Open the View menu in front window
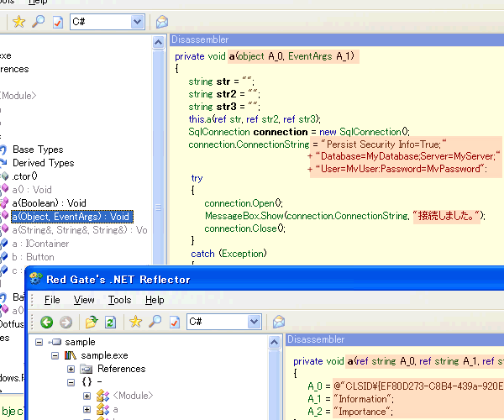 click(x=84, y=300)
